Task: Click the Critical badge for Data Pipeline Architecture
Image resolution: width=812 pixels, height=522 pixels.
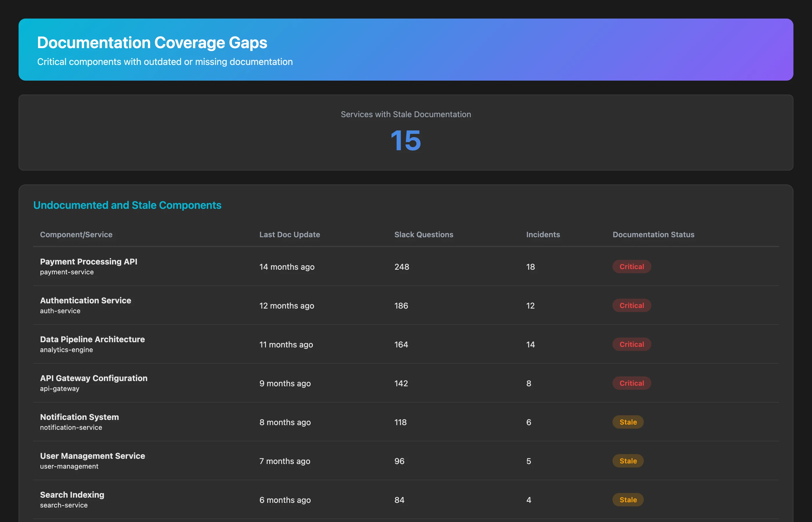Action: pyautogui.click(x=632, y=344)
